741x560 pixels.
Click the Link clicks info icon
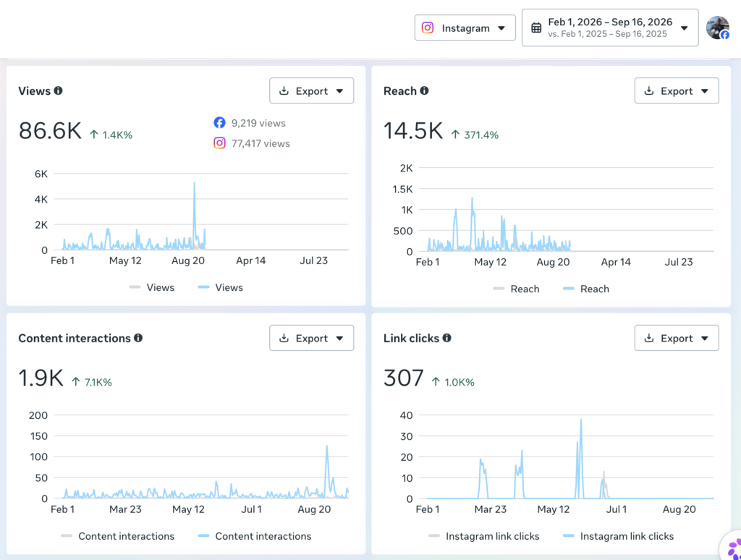click(446, 338)
